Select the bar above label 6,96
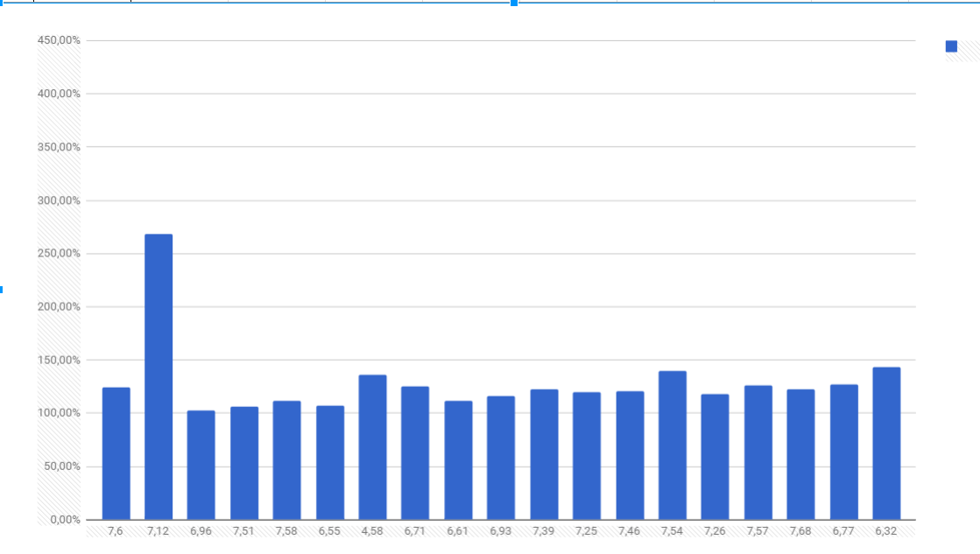The image size is (980, 554). pyautogui.click(x=201, y=466)
